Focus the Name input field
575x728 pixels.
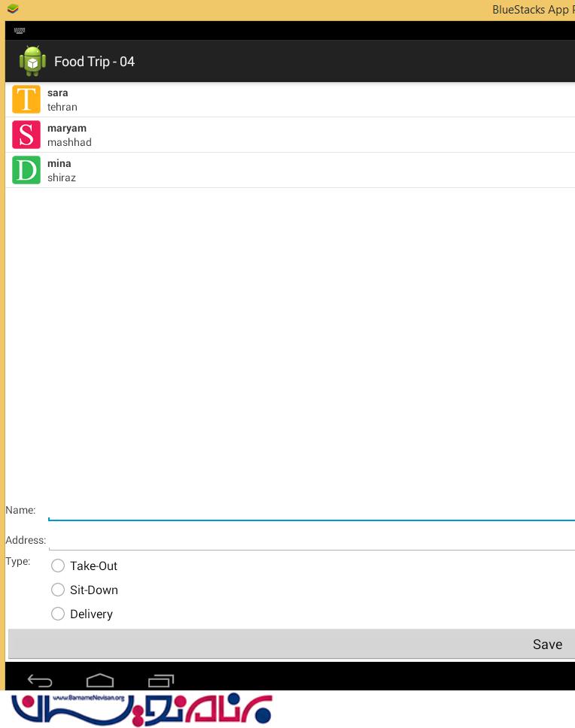310,510
